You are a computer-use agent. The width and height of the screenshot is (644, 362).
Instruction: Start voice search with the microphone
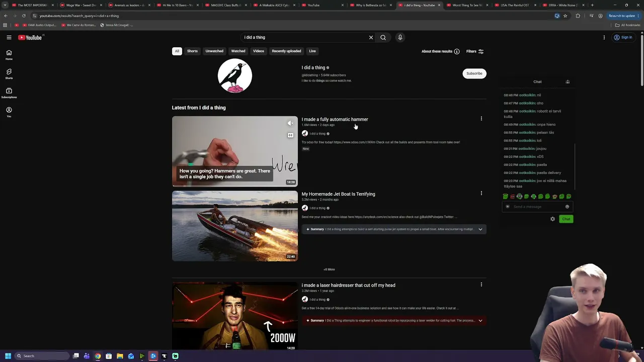[400, 37]
